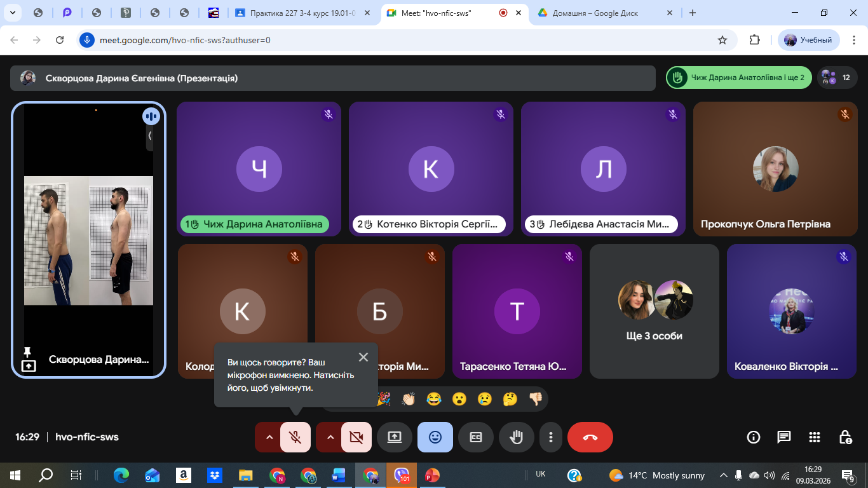Open meeting details info icon
This screenshot has height=488, width=868.
[x=754, y=437]
